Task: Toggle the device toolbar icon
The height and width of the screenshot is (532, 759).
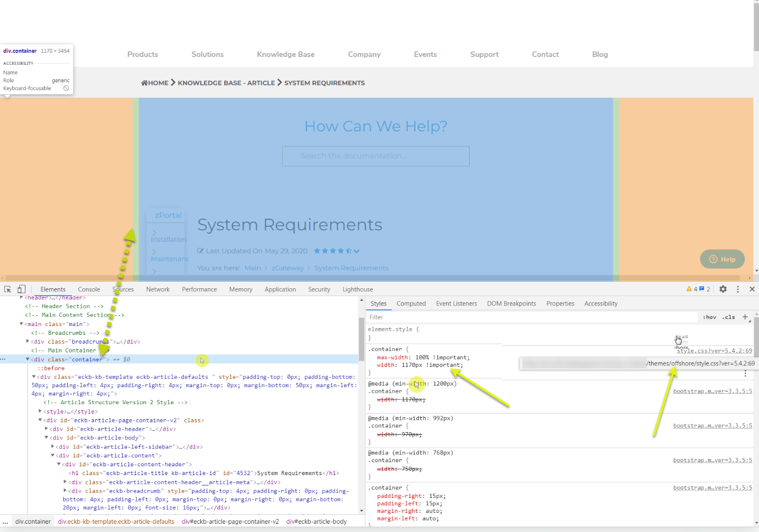Action: 21,289
